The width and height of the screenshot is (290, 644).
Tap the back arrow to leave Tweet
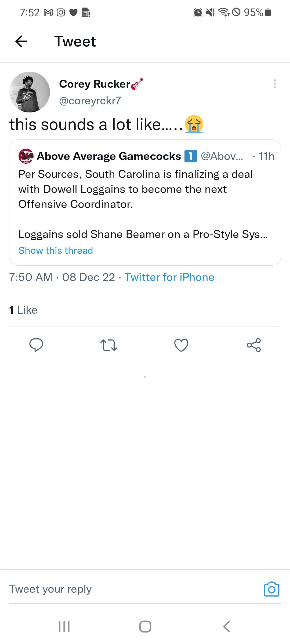[x=21, y=41]
